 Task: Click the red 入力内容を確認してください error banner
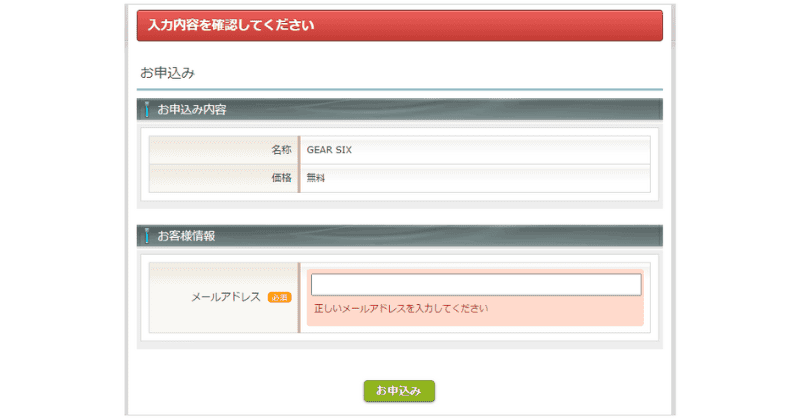tap(399, 25)
